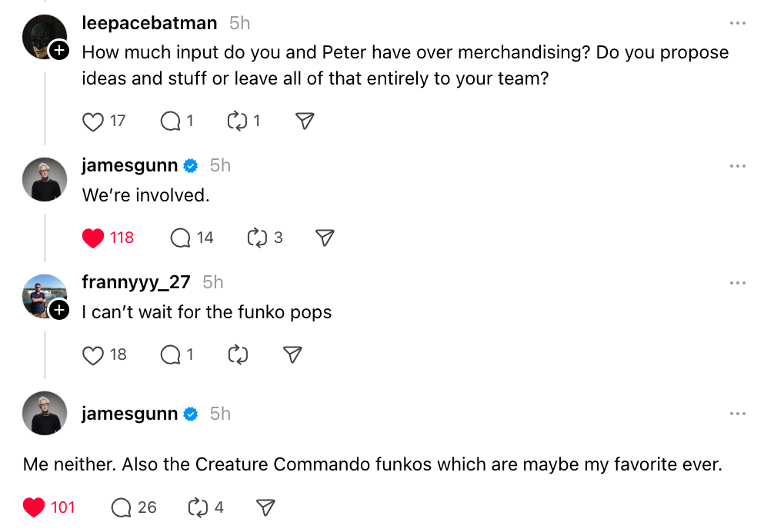
Task: Repost jamesgunn's "We're involved." reply
Action: click(257, 238)
